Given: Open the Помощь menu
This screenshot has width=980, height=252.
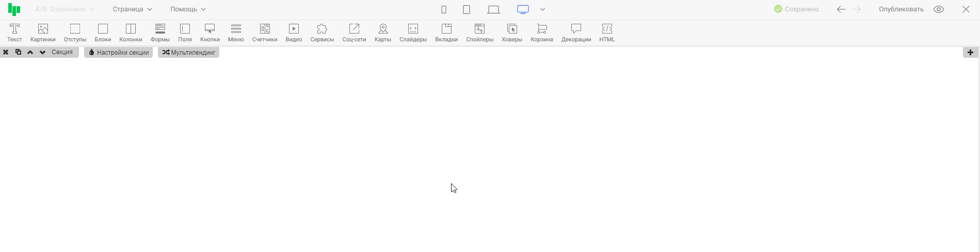Looking at the screenshot, I should coord(188,9).
